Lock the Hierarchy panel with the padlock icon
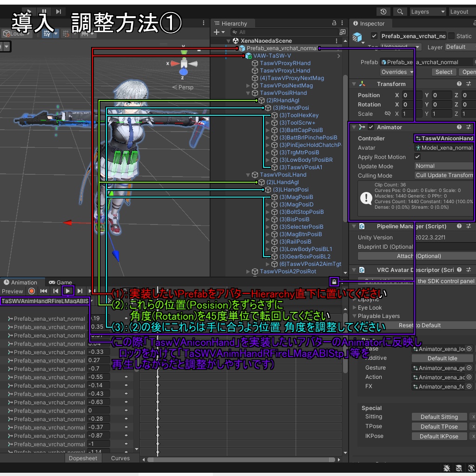 coord(334,23)
